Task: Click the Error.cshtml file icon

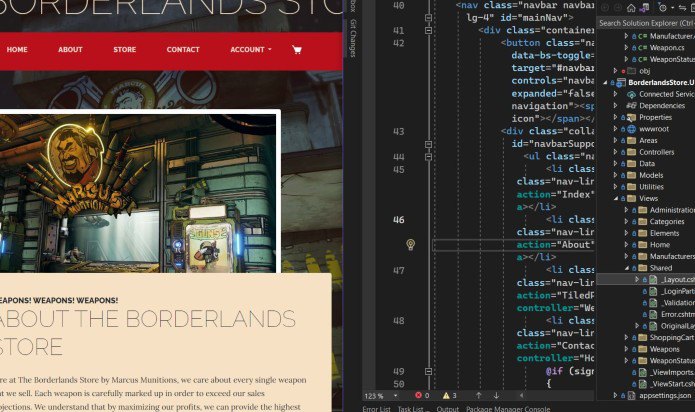Action: point(653,314)
